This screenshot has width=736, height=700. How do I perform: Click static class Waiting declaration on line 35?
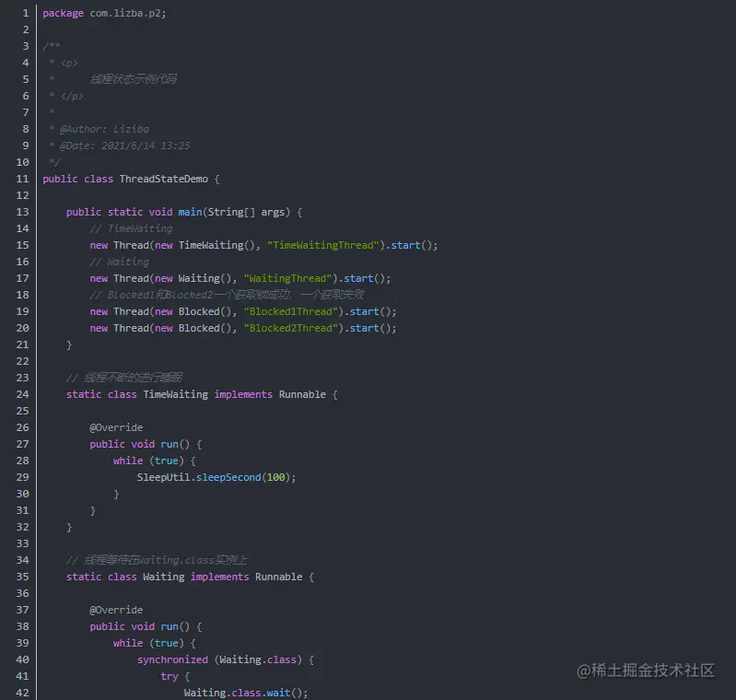pyautogui.click(x=190, y=577)
